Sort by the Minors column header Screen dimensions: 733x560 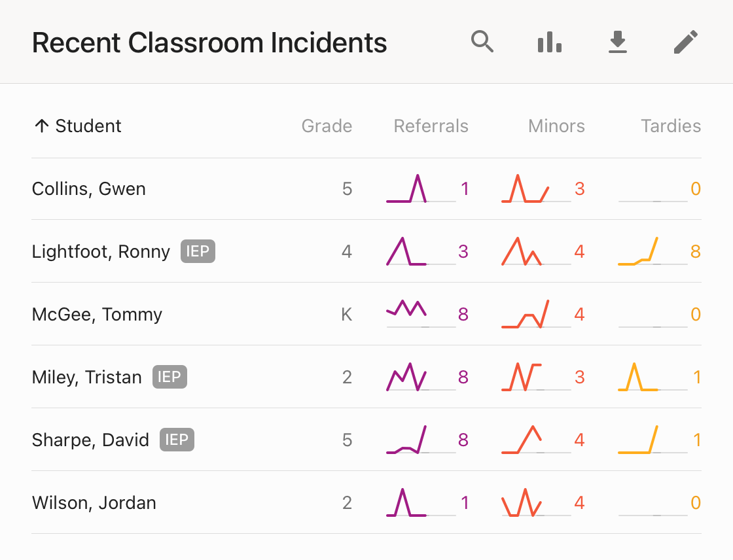tap(556, 126)
